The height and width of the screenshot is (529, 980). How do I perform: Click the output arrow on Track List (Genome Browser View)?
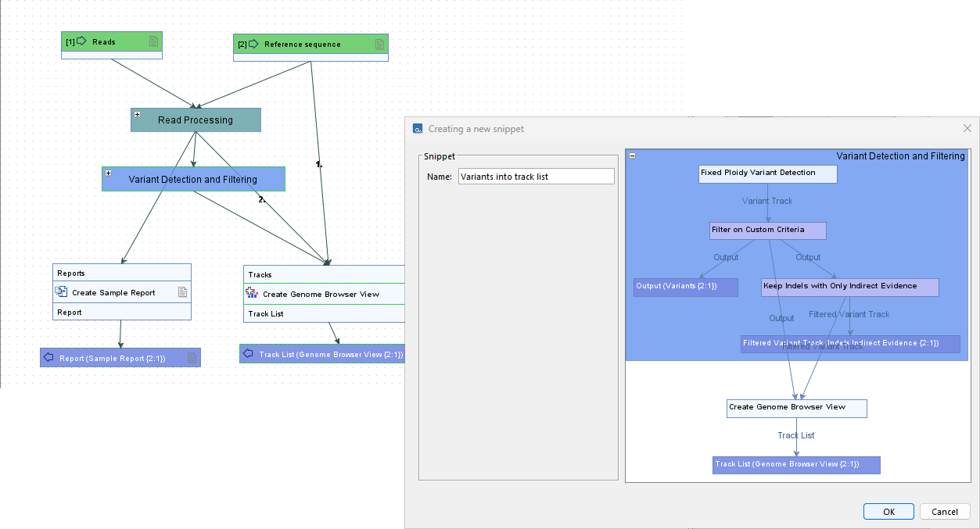pos(248,353)
